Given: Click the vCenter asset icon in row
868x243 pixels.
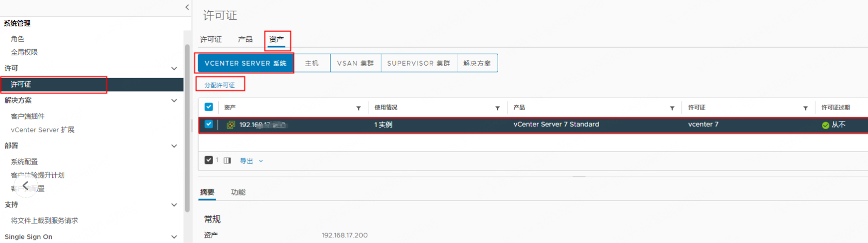Looking at the screenshot, I should [231, 125].
